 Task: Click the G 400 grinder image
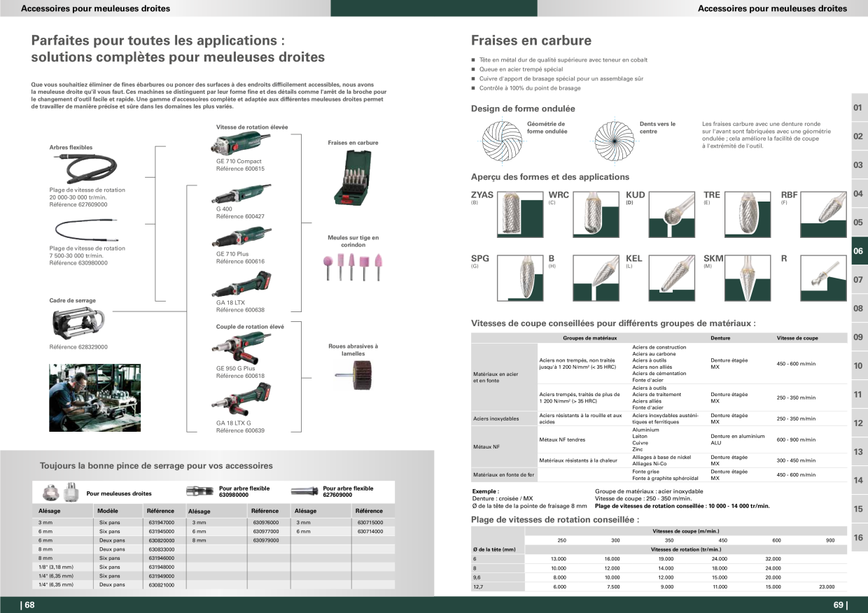242,194
